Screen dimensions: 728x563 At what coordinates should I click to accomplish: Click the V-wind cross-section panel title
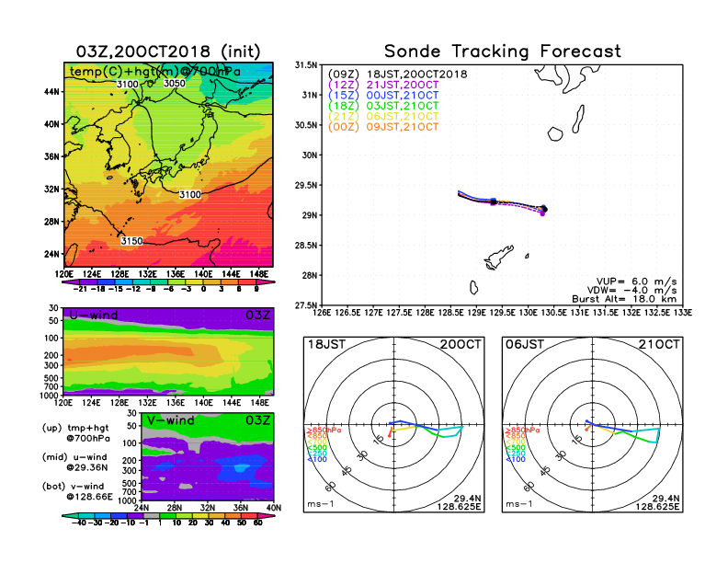coord(171,420)
